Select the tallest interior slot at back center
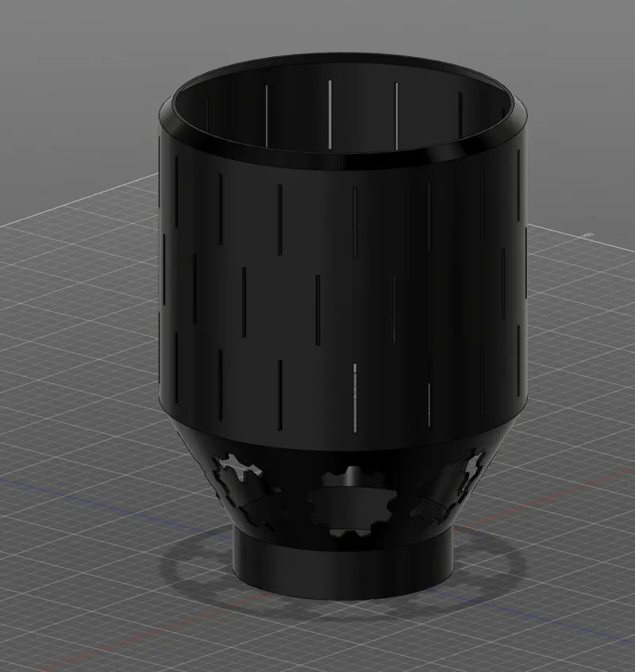This screenshot has height=672, width=635. click(330, 115)
